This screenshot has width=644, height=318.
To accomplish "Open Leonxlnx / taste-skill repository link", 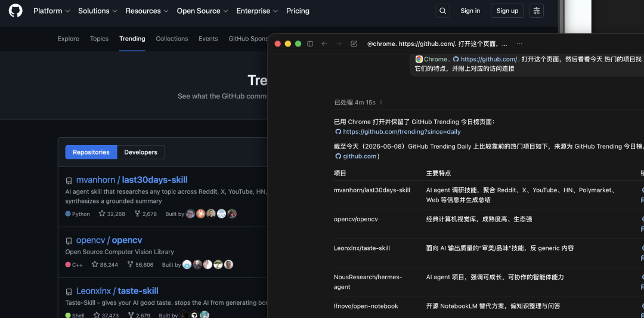I will [117, 291].
